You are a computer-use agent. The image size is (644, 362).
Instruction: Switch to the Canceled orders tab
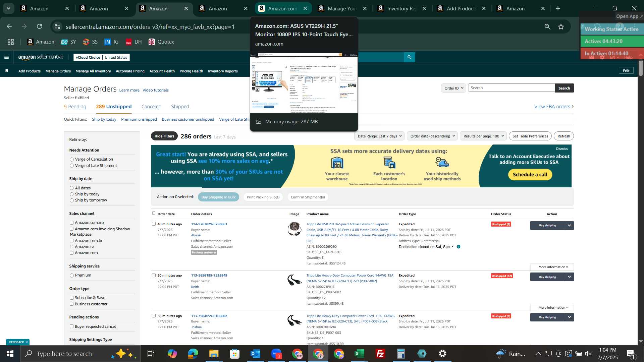[151, 107]
